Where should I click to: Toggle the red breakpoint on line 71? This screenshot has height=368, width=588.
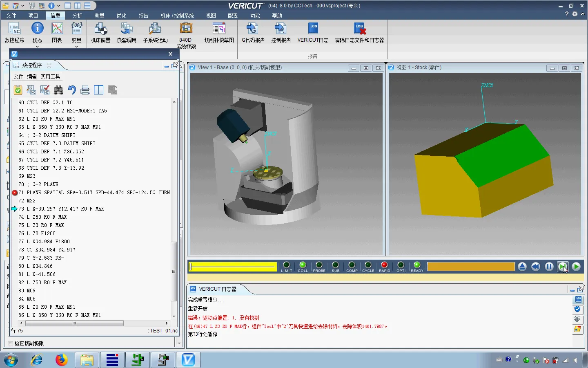[15, 193]
